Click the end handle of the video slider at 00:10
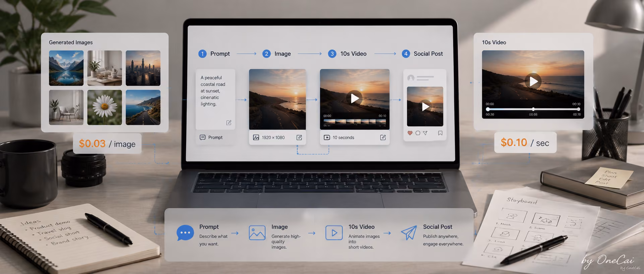This screenshot has height=274, width=644. coord(578,109)
